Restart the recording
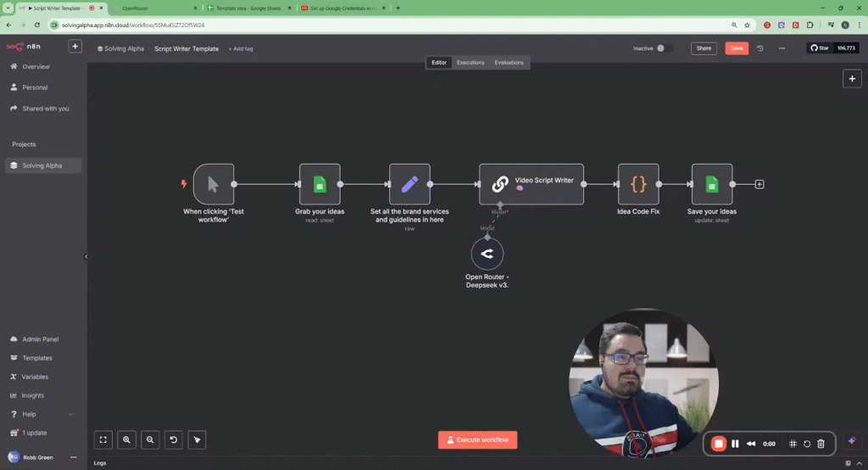868x470 pixels. tap(807, 444)
